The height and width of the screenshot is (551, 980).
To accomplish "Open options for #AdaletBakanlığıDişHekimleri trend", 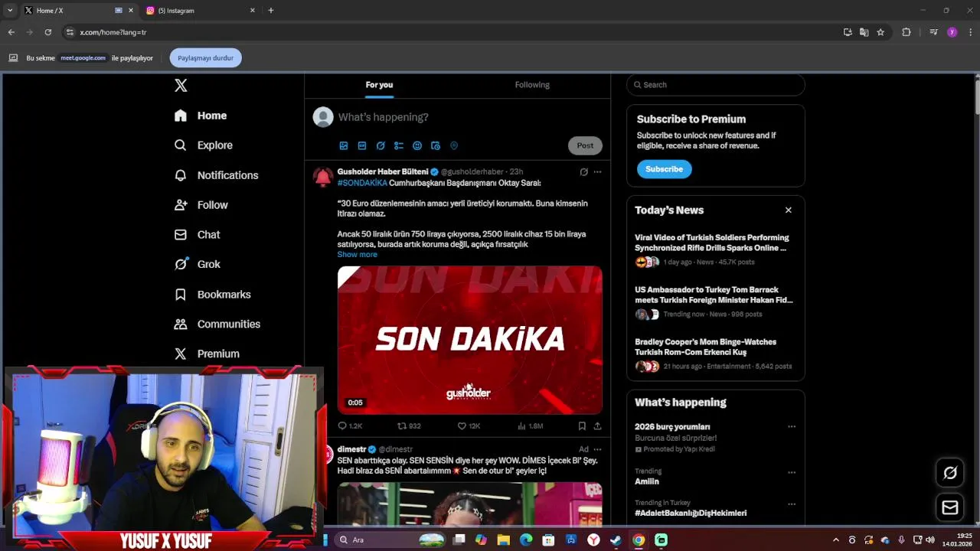I will [792, 504].
